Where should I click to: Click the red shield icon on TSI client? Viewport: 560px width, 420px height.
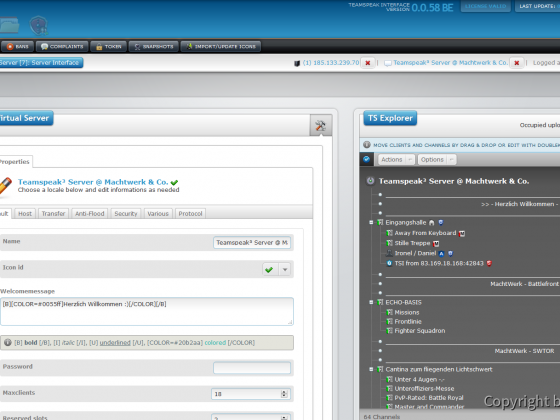click(489, 264)
